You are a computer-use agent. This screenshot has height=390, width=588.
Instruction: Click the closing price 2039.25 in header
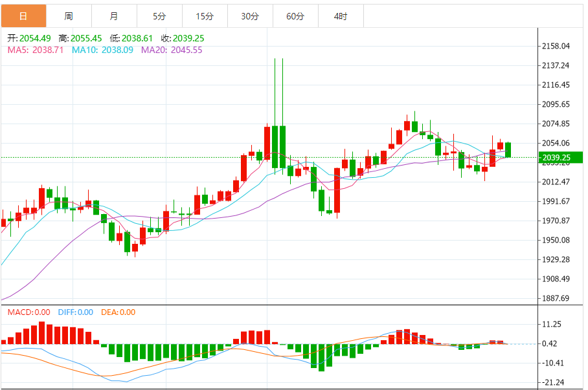pos(188,38)
